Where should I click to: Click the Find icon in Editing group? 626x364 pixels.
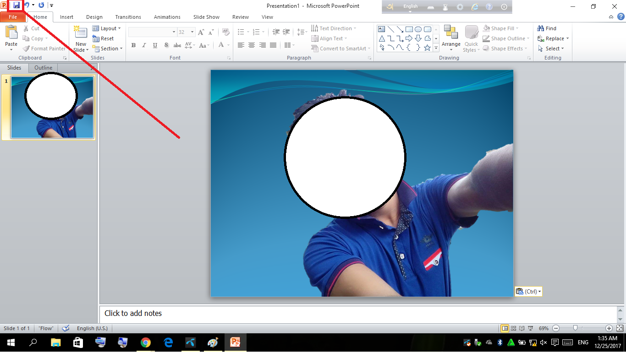pyautogui.click(x=547, y=28)
